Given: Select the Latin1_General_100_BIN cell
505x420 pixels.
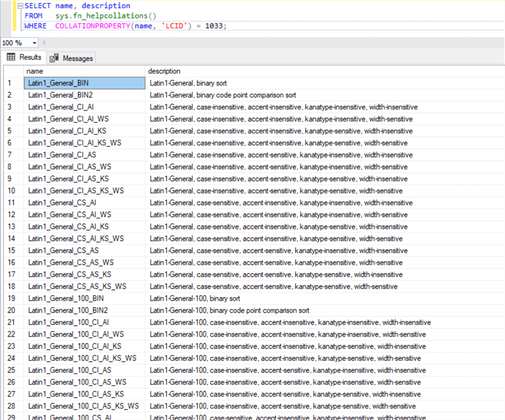Looking at the screenshot, I should (x=63, y=298).
